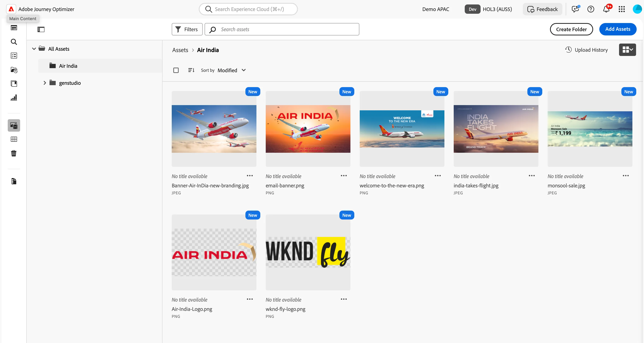Click the Filters button
Image resolution: width=644 pixels, height=343 pixels.
point(187,29)
